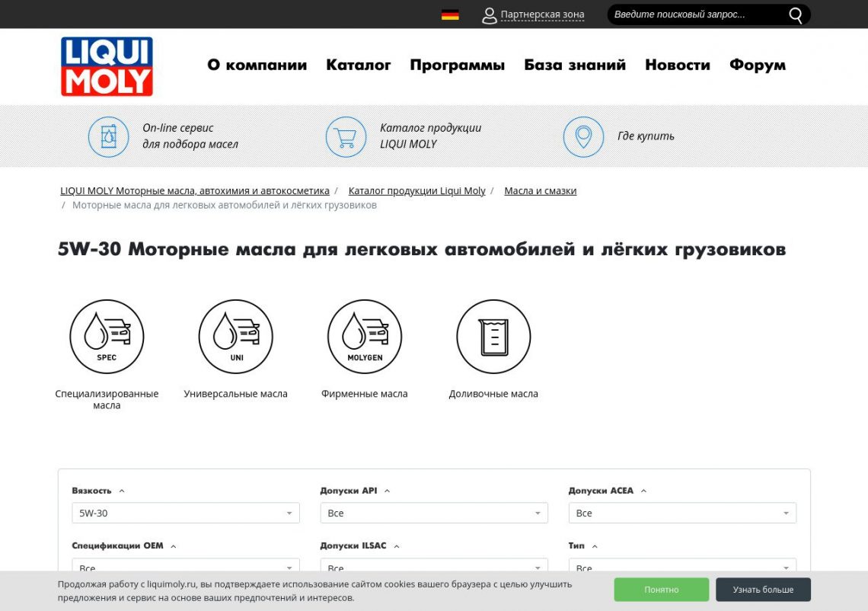Go to LIQUI MOLY Моторные масла breadcrumb
868x611 pixels.
point(195,190)
